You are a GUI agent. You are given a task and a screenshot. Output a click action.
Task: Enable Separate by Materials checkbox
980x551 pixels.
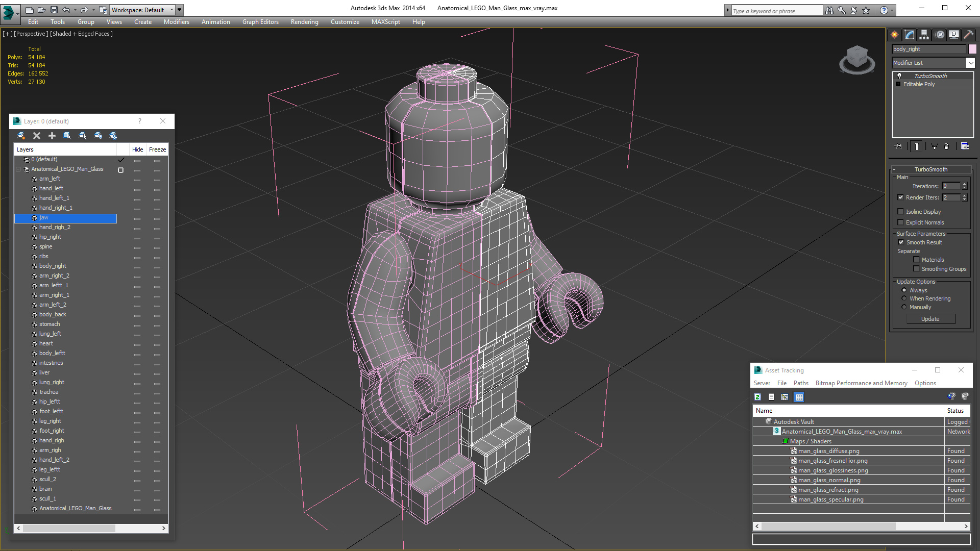coord(917,260)
